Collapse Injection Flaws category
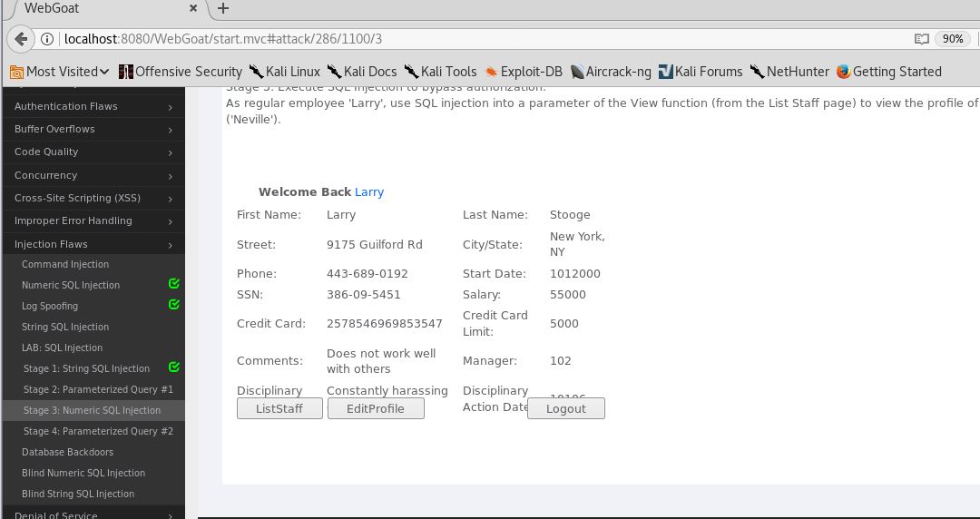980x519 pixels. [x=93, y=244]
